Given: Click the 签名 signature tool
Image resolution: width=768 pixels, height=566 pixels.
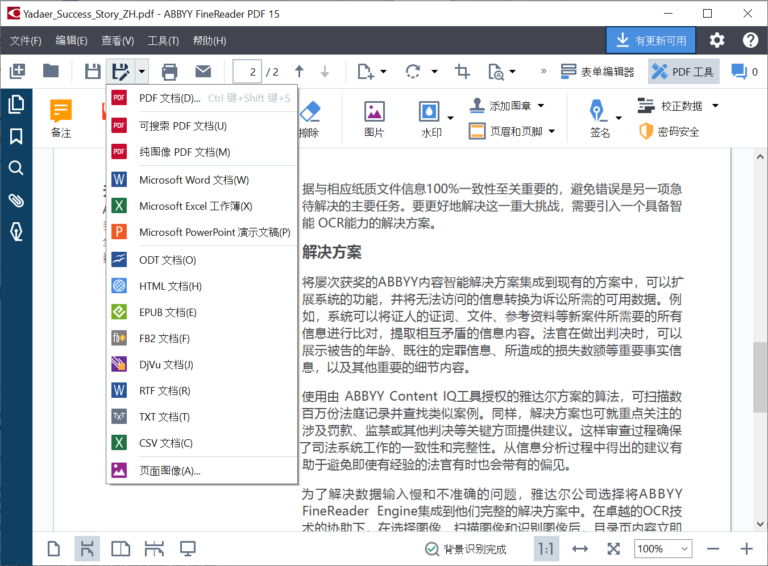Looking at the screenshot, I should [x=599, y=118].
